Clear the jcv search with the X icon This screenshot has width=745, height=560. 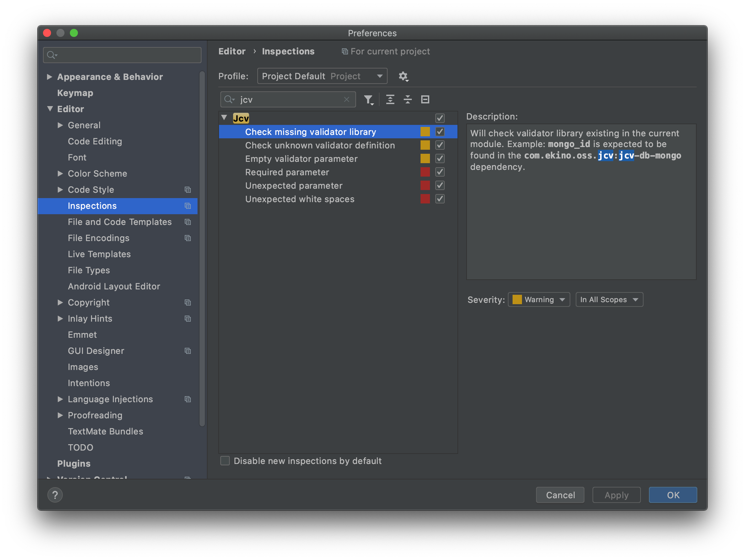point(347,99)
